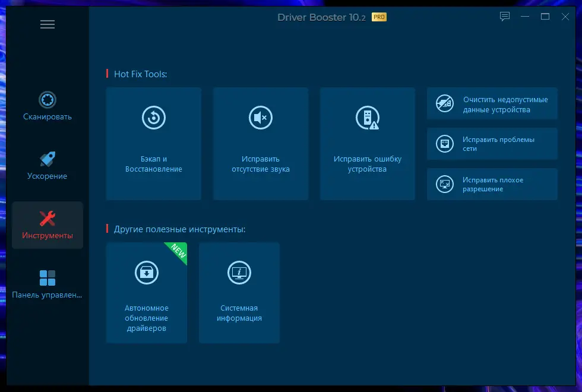Click the Инструменты wrench icon
582x392 pixels.
48,219
